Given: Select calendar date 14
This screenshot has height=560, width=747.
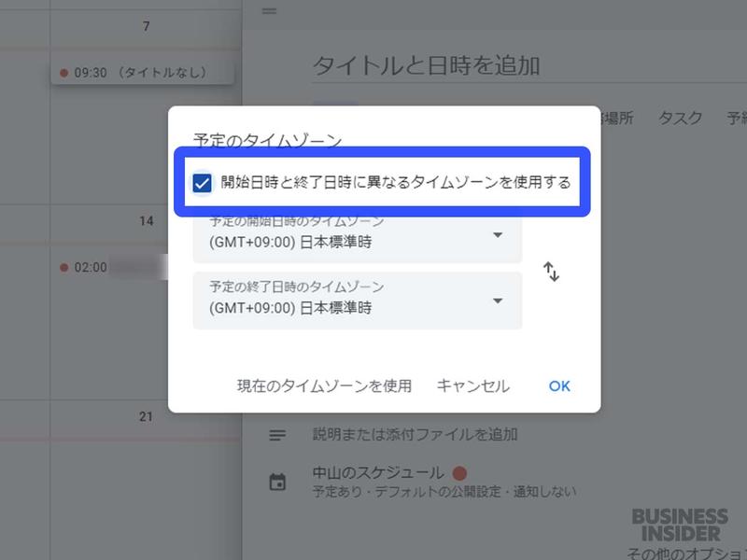Looking at the screenshot, I should (x=147, y=221).
